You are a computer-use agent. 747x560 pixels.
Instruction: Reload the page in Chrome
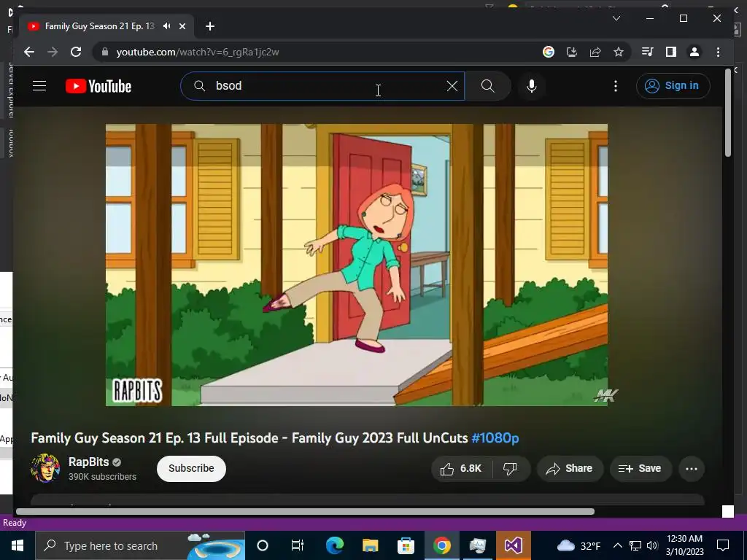coord(76,52)
